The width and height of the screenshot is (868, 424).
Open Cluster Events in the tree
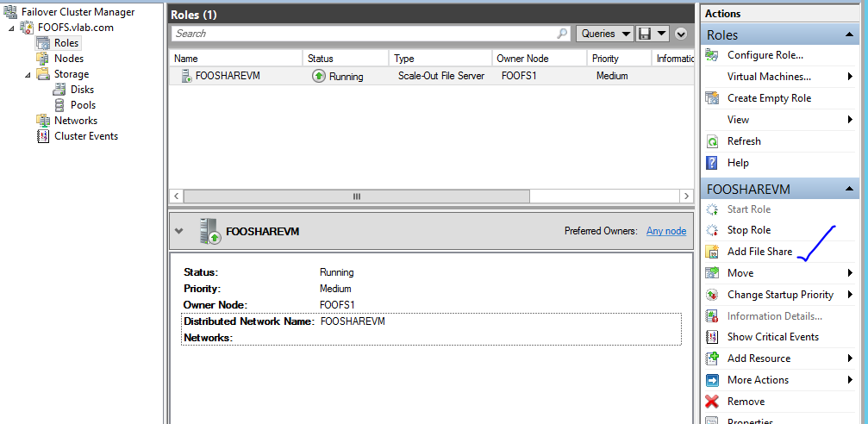coord(86,135)
